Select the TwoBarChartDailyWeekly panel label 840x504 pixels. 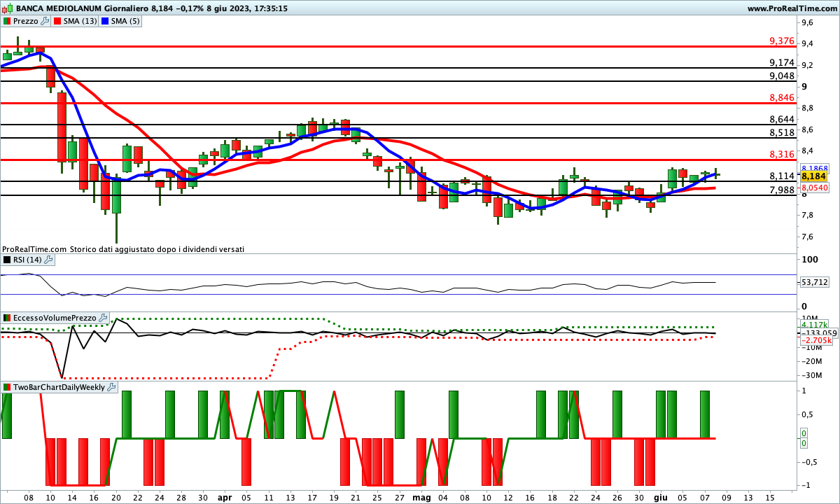pyautogui.click(x=59, y=387)
